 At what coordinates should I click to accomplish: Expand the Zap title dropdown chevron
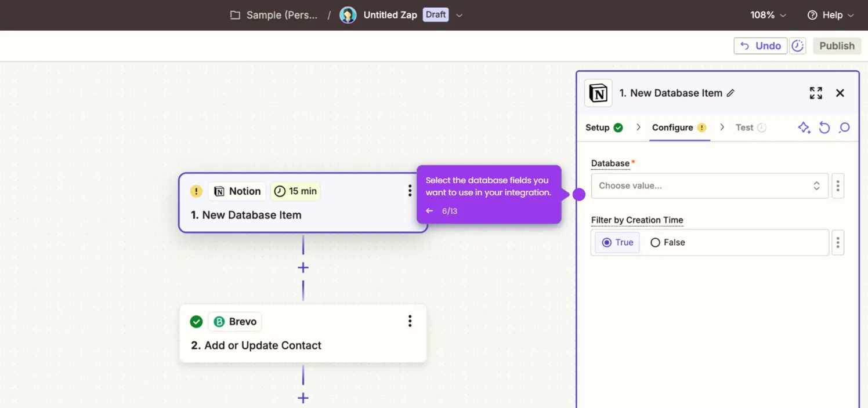coord(459,16)
